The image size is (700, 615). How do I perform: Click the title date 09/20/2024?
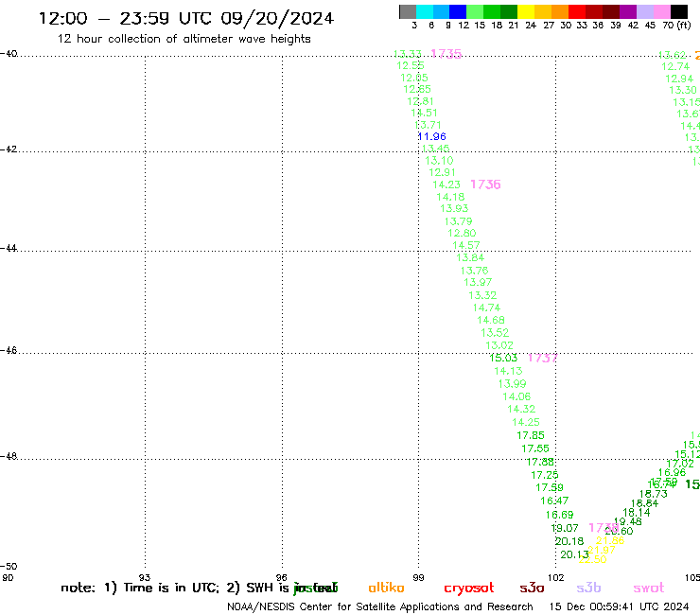tap(277, 18)
